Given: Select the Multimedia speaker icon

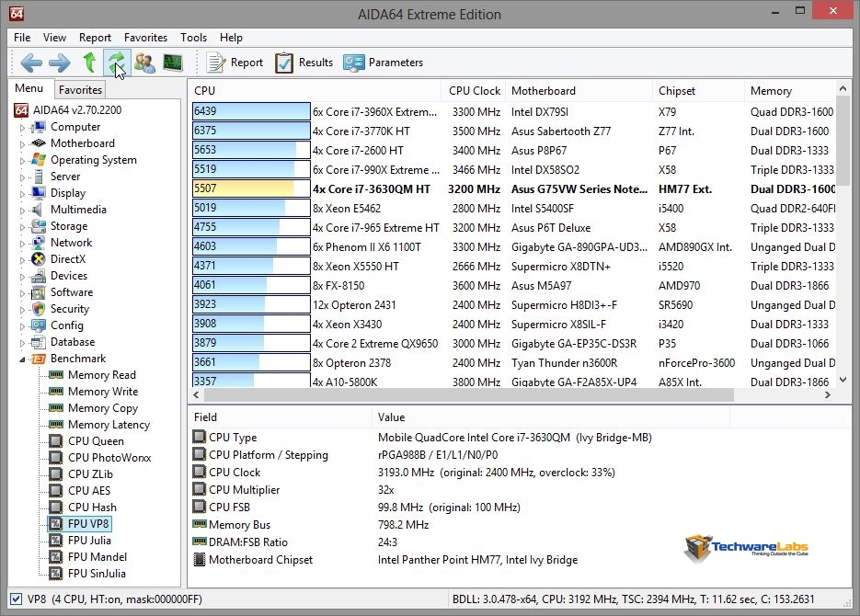Looking at the screenshot, I should pyautogui.click(x=38, y=210).
